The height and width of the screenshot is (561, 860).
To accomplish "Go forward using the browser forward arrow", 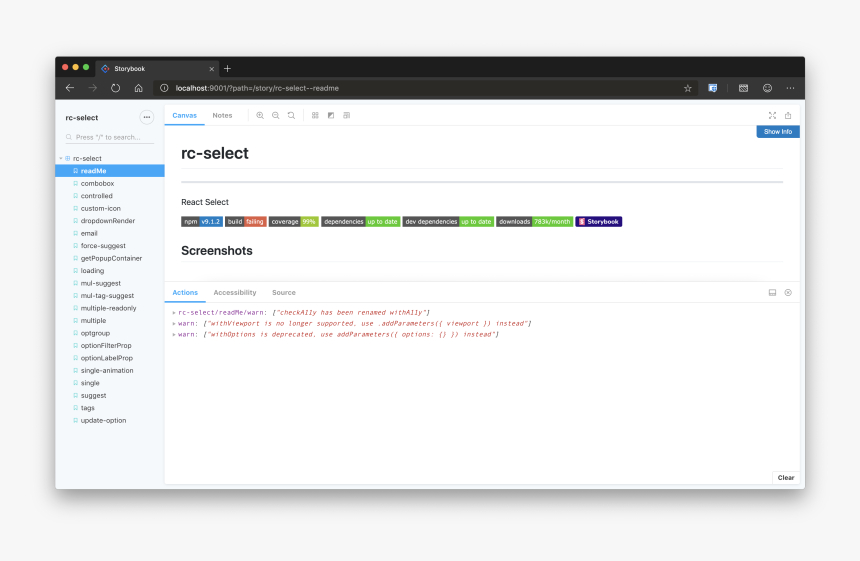I will tap(93, 88).
